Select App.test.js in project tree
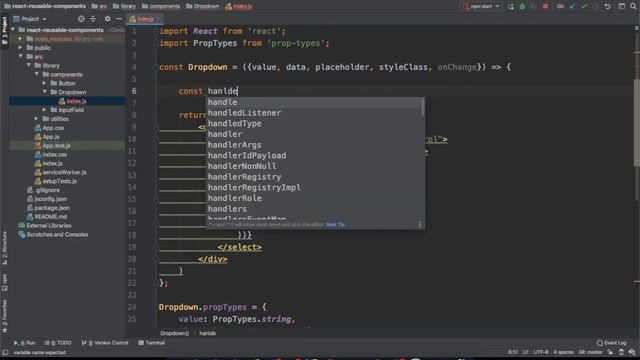This screenshot has width=640, height=360. (52, 146)
